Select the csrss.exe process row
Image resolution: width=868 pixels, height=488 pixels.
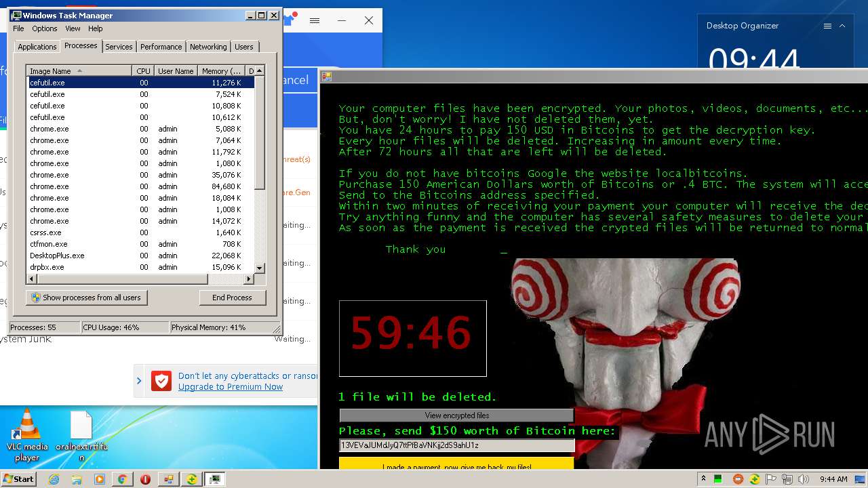click(x=141, y=232)
